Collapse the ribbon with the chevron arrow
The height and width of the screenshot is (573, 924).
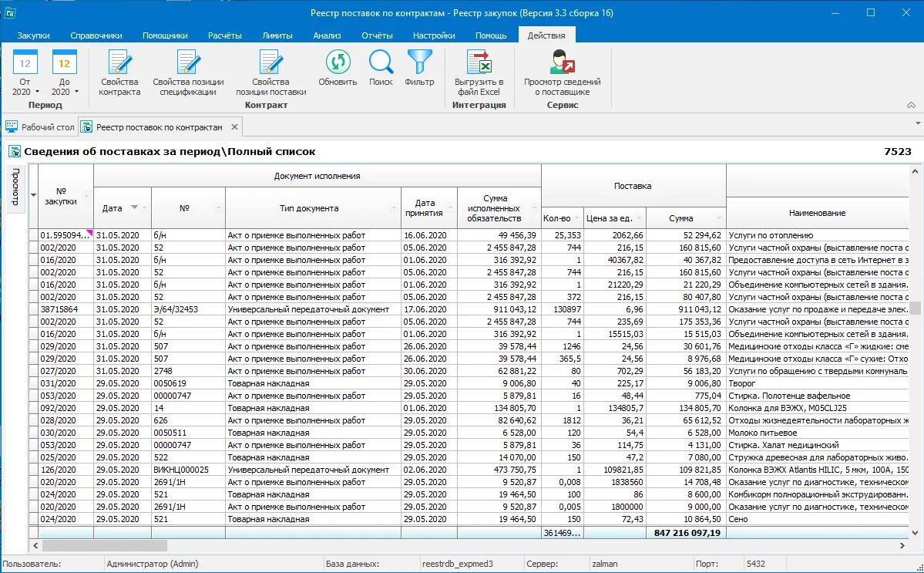[x=911, y=105]
